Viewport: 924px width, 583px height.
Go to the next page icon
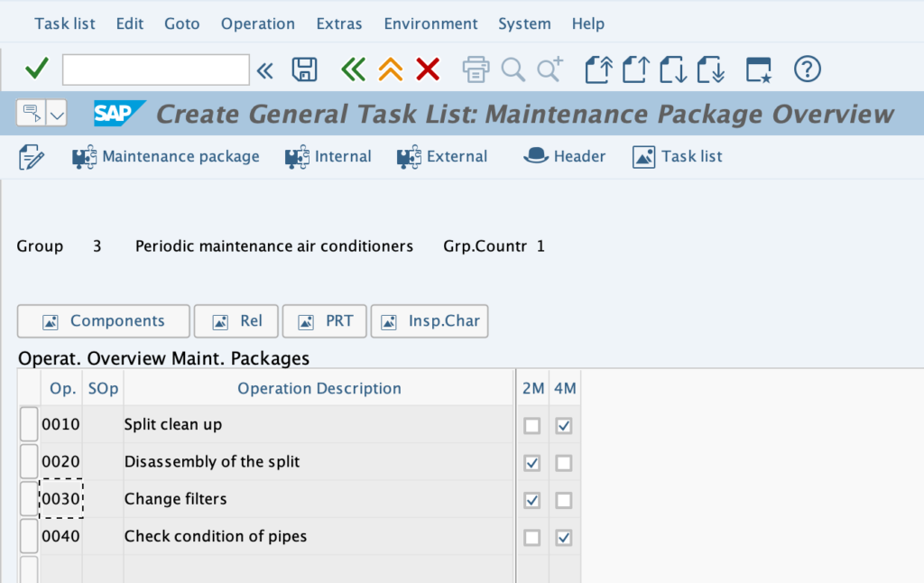click(x=673, y=69)
